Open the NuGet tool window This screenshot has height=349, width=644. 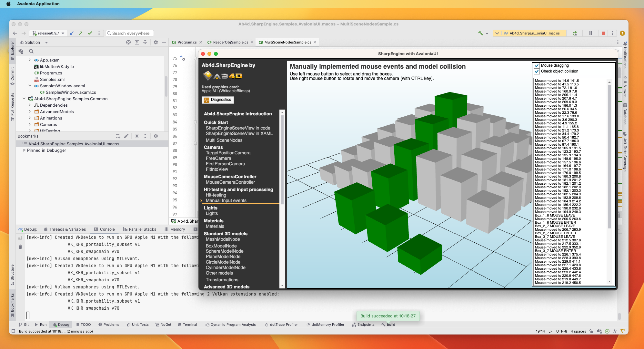(163, 325)
